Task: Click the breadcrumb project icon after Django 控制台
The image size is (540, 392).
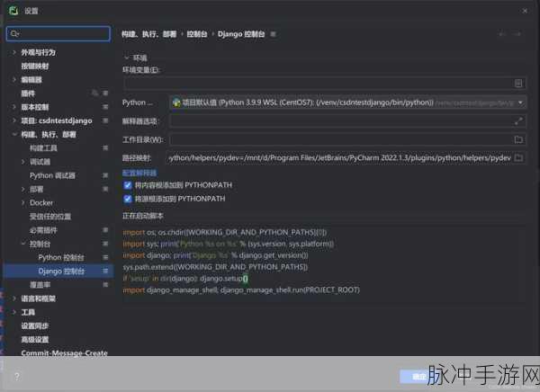Action: pyautogui.click(x=273, y=34)
